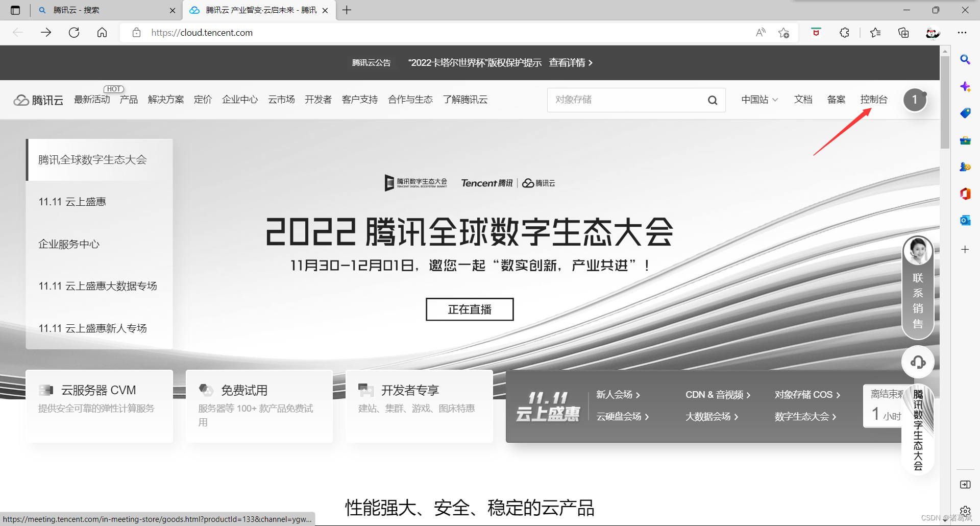980x526 pixels.
Task: Open sidebar Tools briefcase icon
Action: click(x=965, y=140)
